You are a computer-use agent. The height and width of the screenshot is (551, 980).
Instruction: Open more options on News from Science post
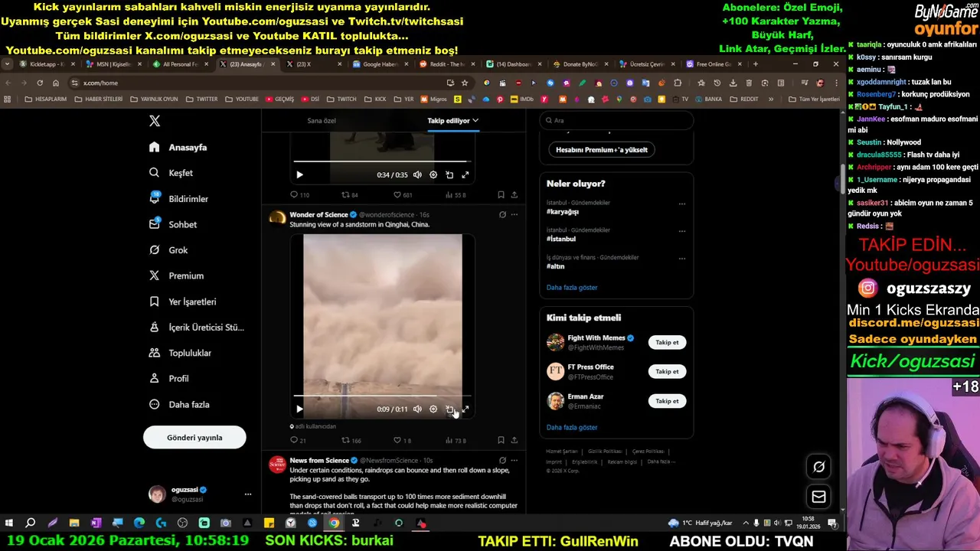(x=514, y=460)
